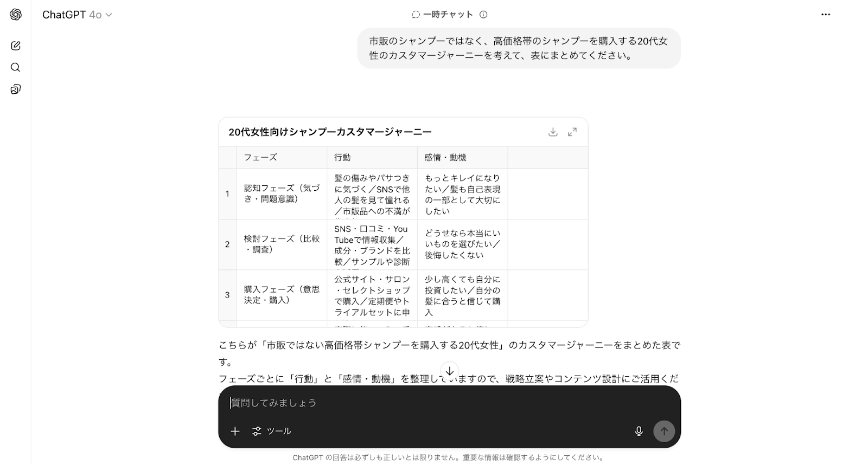Click row number 2 in table

(227, 244)
